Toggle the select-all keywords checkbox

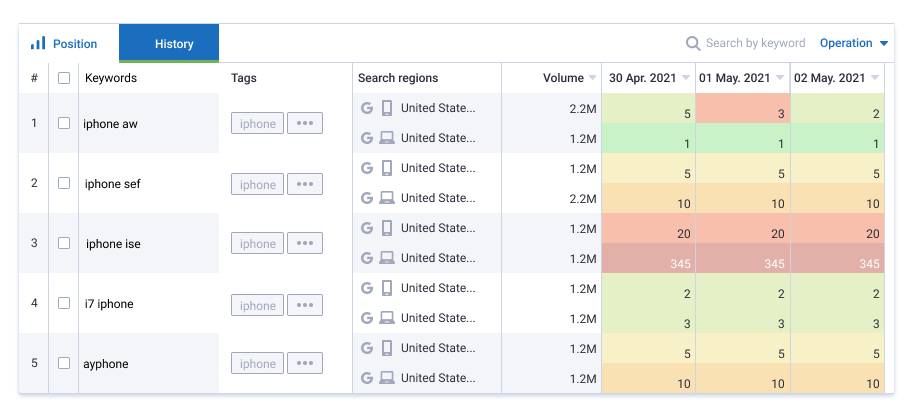(x=64, y=78)
